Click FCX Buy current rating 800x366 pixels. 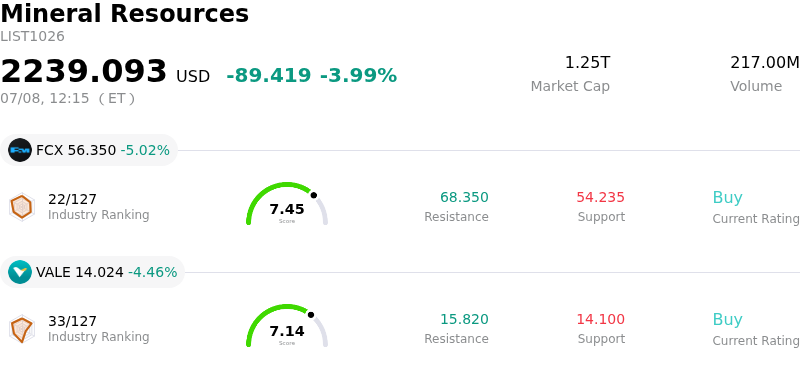click(728, 198)
